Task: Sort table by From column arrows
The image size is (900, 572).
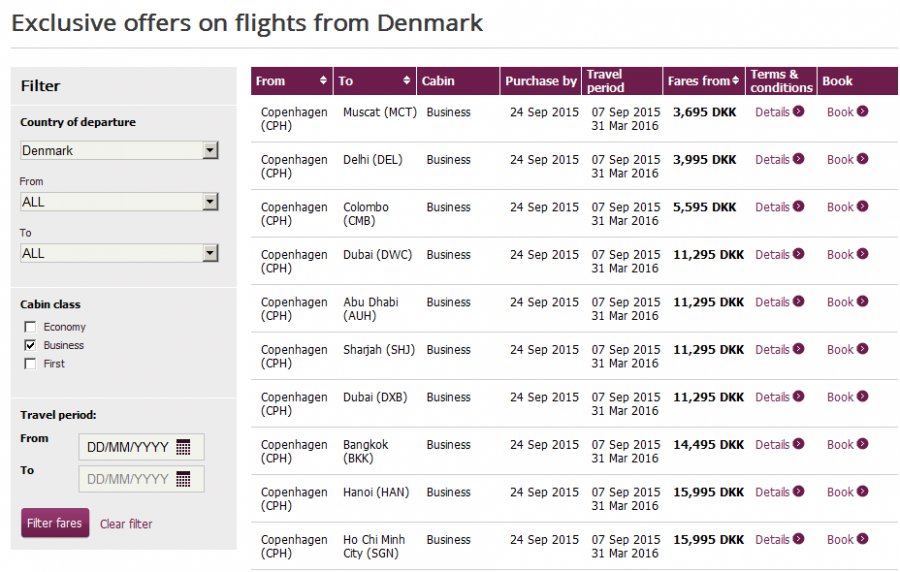Action: (x=323, y=80)
